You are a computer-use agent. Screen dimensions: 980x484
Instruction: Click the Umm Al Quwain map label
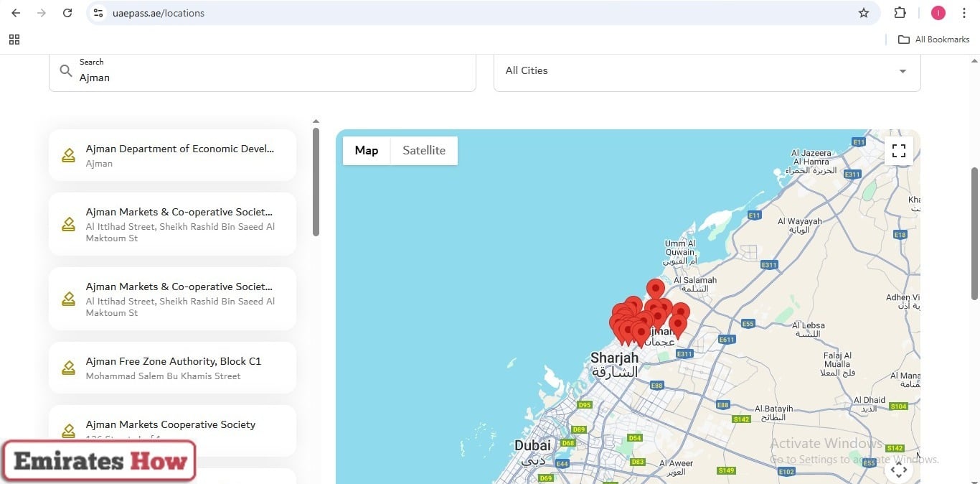[x=680, y=253]
